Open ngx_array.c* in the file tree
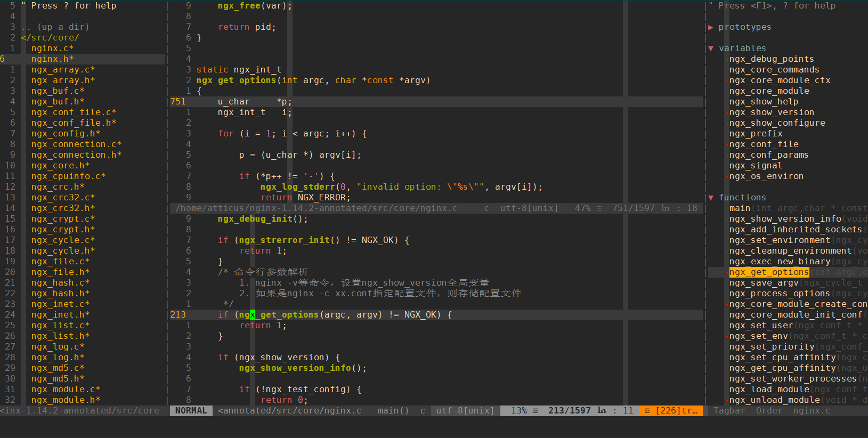This screenshot has width=868, height=438. pos(63,70)
